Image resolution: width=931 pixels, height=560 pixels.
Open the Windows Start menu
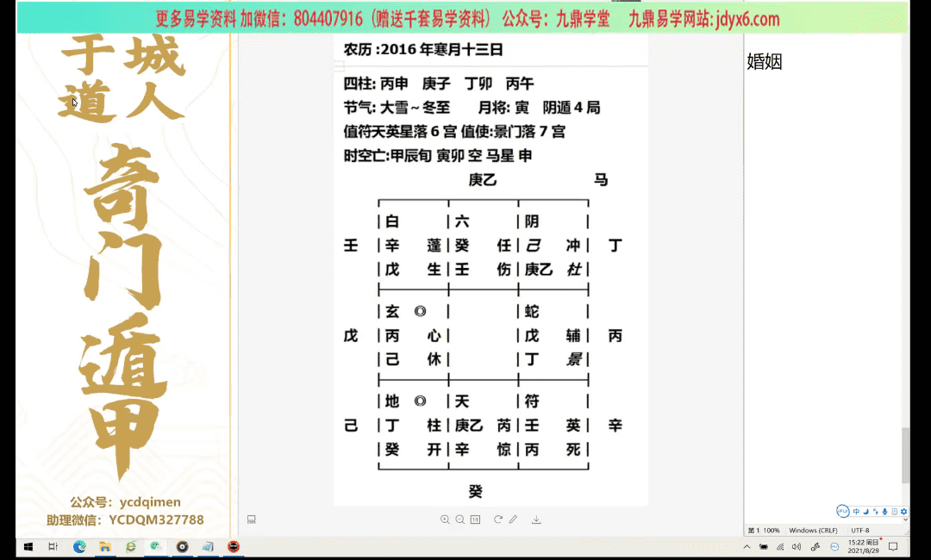[x=27, y=546]
